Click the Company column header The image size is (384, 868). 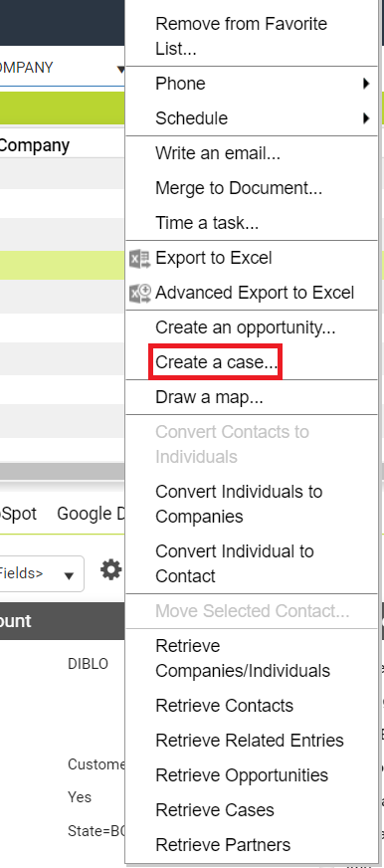click(34, 145)
